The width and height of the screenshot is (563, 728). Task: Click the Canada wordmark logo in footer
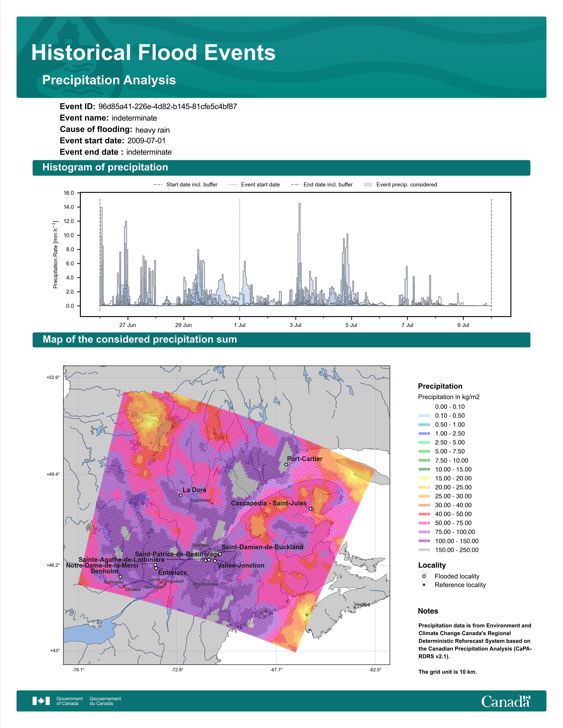click(x=506, y=701)
